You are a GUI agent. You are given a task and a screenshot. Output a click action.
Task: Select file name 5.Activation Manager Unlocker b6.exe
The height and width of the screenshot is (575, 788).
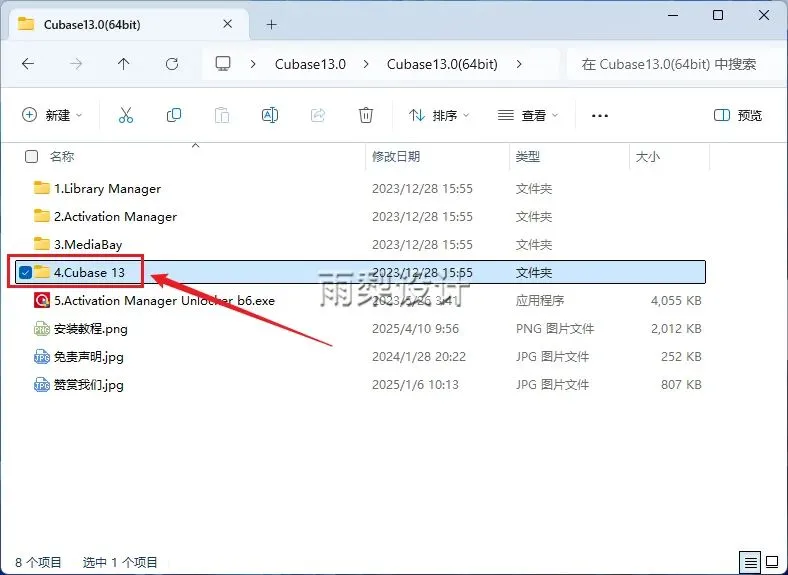coord(164,301)
